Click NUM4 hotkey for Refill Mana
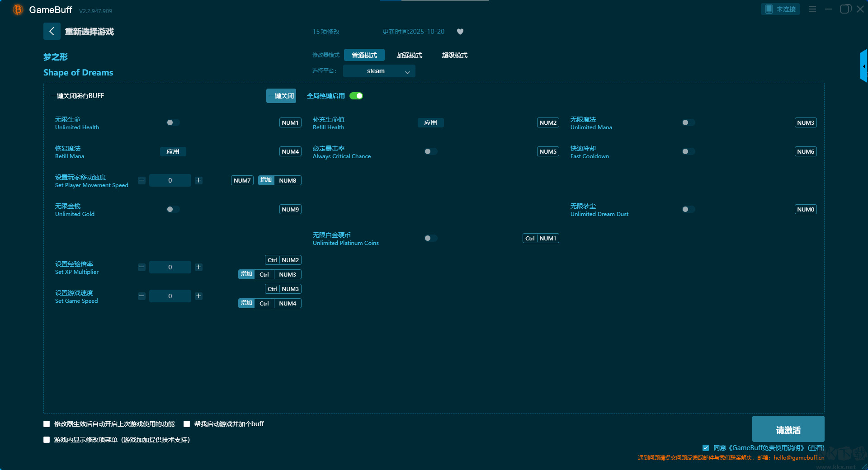Image resolution: width=868 pixels, height=470 pixels. click(x=290, y=151)
